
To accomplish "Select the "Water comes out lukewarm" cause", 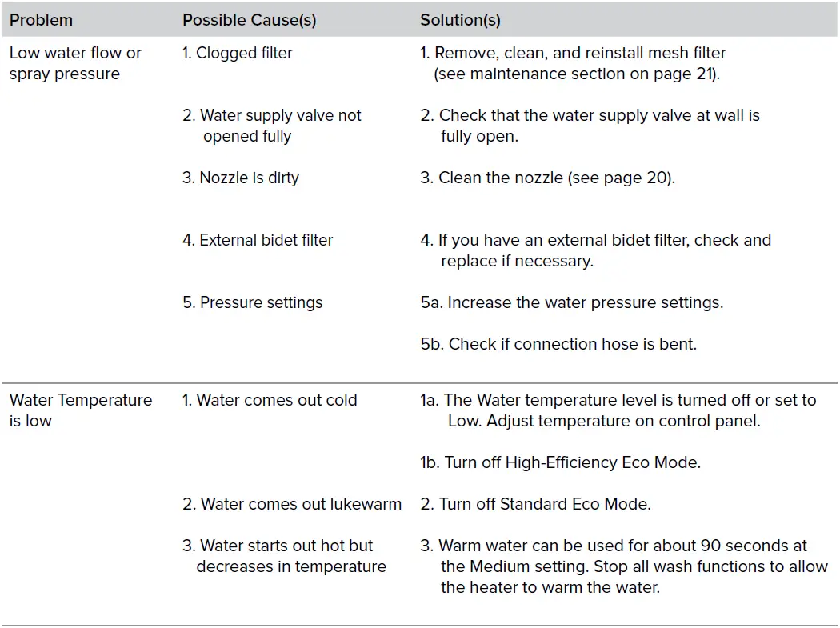I will (x=292, y=504).
